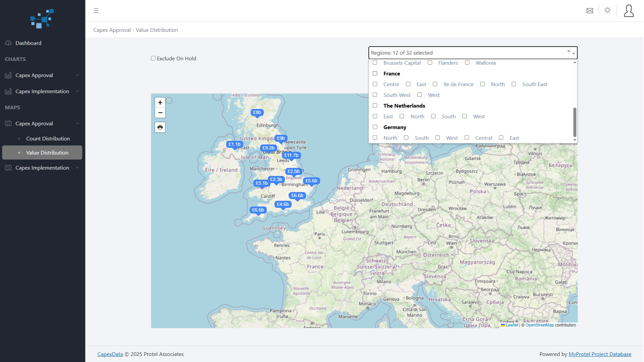The width and height of the screenshot is (644, 362).
Task: Click the Capex Implementation chart icon
Action: click(x=8, y=92)
